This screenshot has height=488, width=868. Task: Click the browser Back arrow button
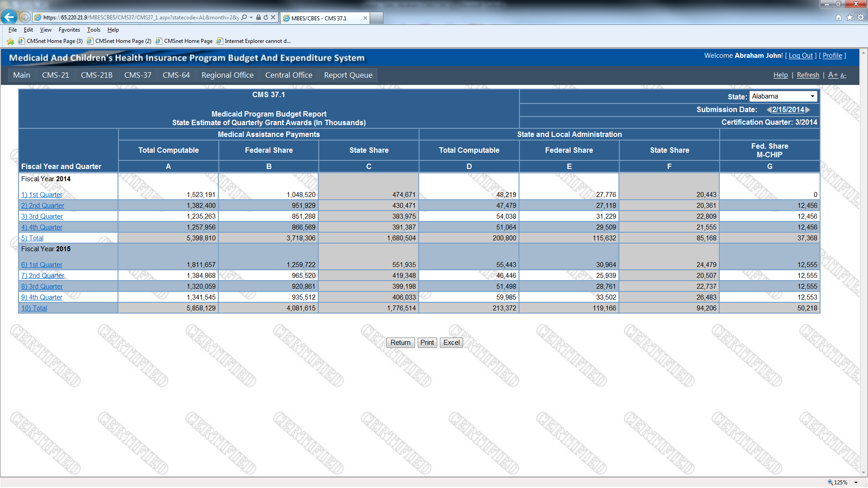click(9, 17)
